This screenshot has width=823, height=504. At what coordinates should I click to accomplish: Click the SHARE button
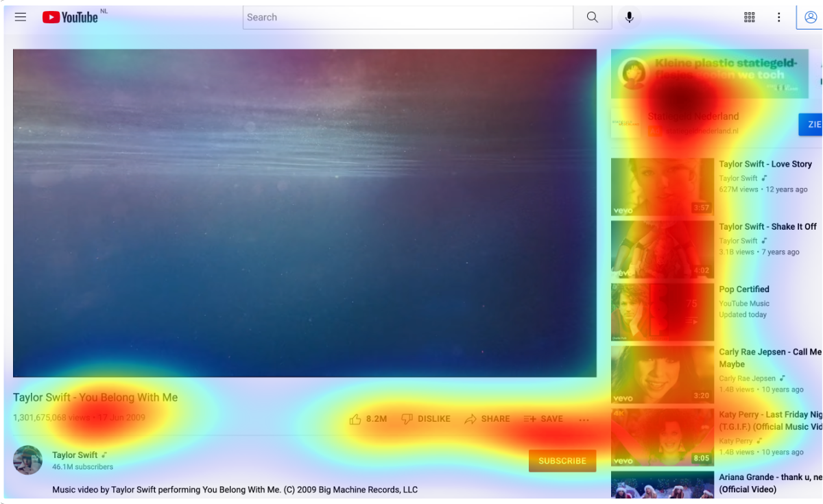487,418
